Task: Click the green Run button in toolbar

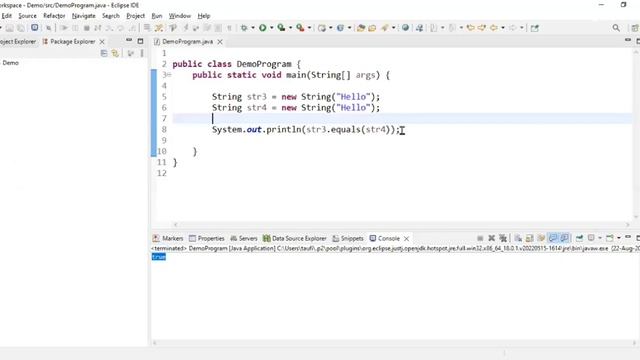Action: [262, 28]
